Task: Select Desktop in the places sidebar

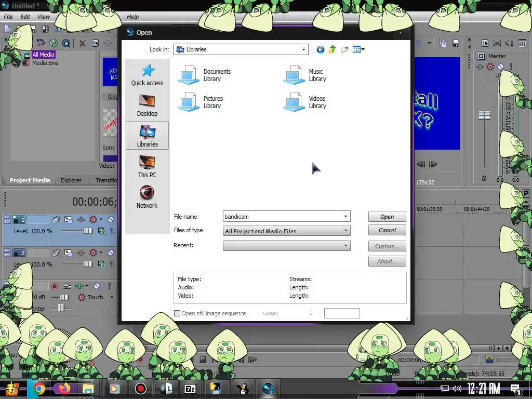Action: pyautogui.click(x=147, y=105)
